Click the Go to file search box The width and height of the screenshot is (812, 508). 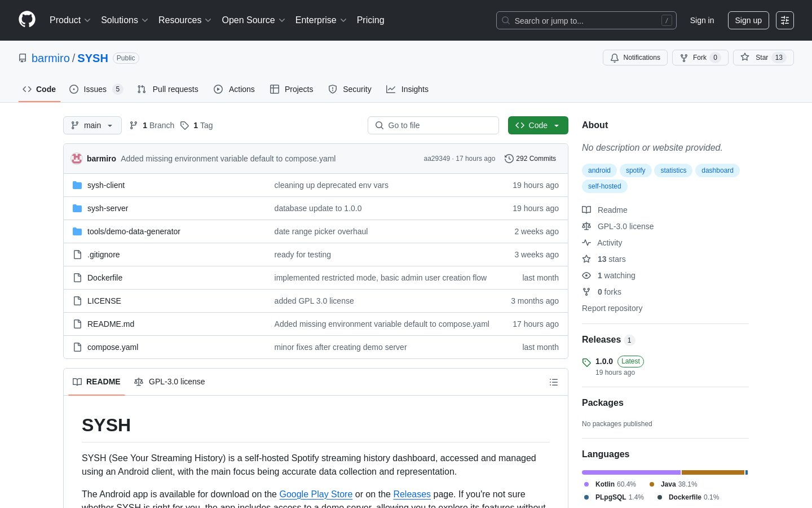click(x=433, y=125)
